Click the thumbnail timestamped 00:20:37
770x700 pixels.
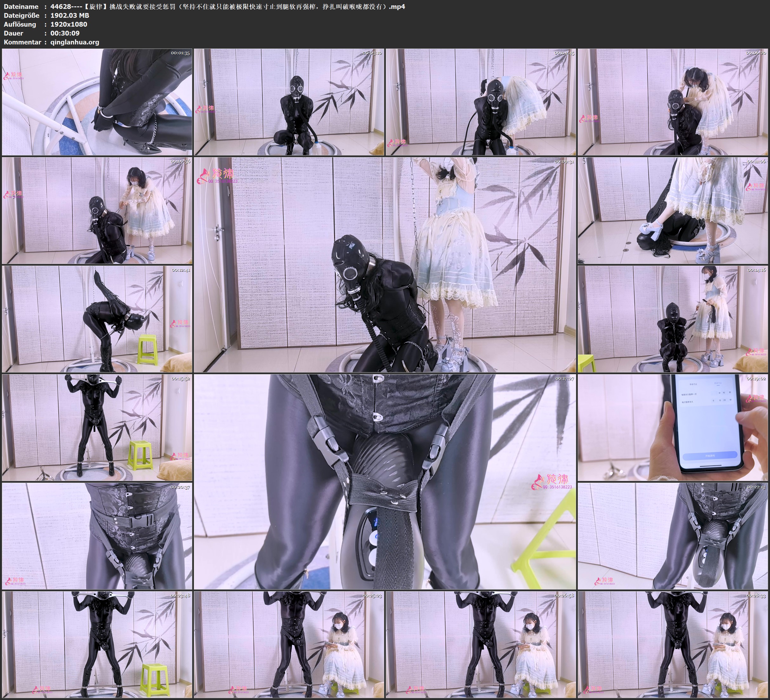click(x=97, y=536)
